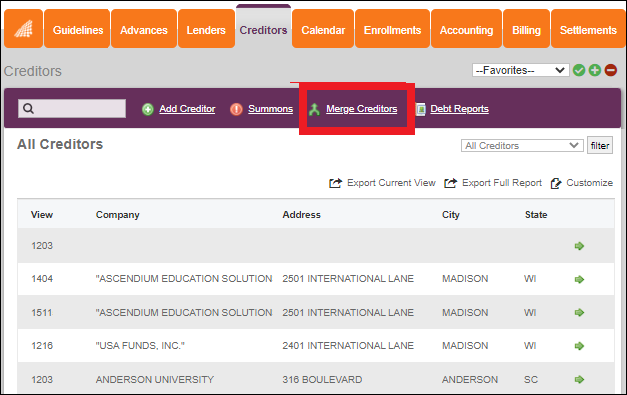Open first 1203 row with green arrow
627x395 pixels.
(579, 246)
